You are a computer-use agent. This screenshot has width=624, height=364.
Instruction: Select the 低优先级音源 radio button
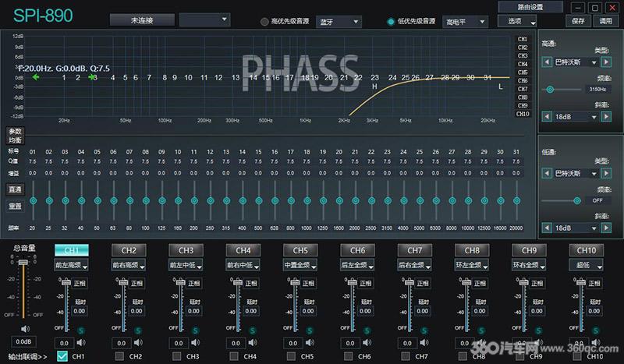click(x=392, y=22)
